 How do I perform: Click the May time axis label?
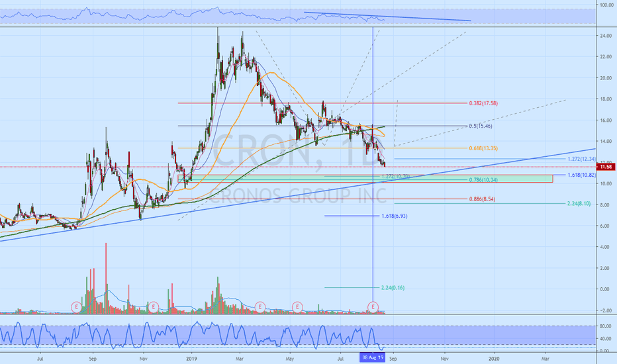point(289,359)
